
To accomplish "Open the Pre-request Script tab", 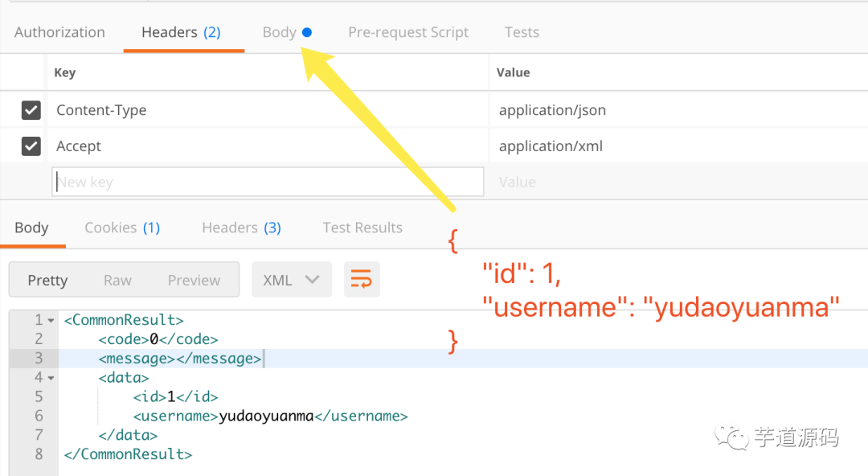I will [408, 32].
